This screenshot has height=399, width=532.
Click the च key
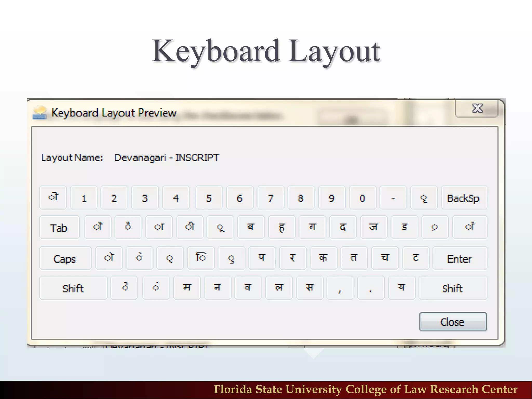click(385, 258)
